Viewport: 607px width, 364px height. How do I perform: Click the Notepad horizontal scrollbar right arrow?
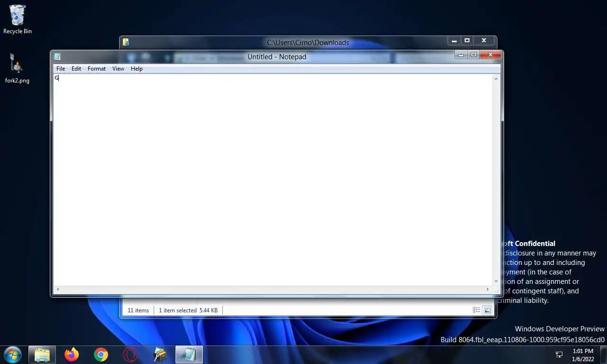[x=487, y=289]
